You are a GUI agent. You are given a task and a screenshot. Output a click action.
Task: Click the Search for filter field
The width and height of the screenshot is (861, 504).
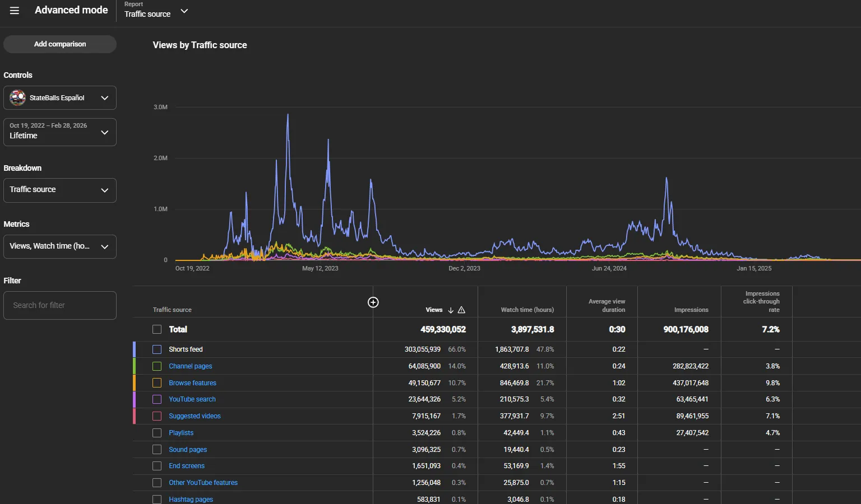point(60,305)
